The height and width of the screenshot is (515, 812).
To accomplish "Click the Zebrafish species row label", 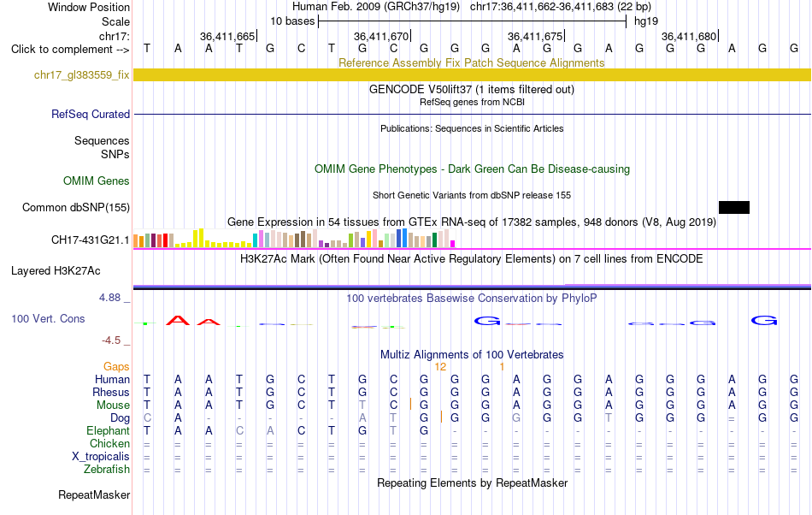I will [x=107, y=469].
